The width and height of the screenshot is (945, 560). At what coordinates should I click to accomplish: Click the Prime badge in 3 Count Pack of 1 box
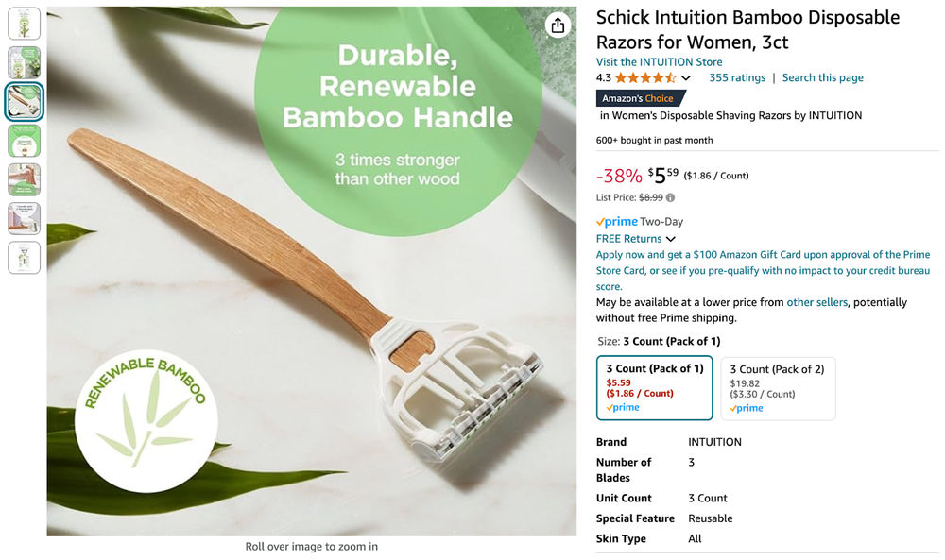tap(624, 407)
